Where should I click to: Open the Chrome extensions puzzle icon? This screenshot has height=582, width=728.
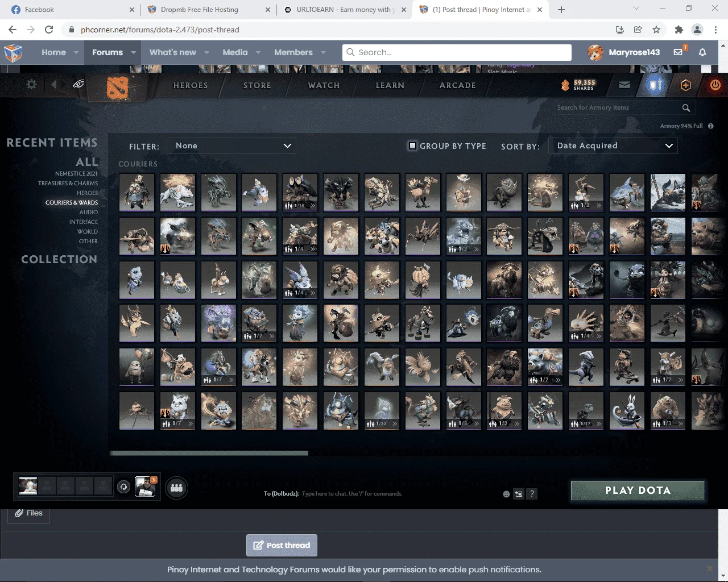coord(679,30)
